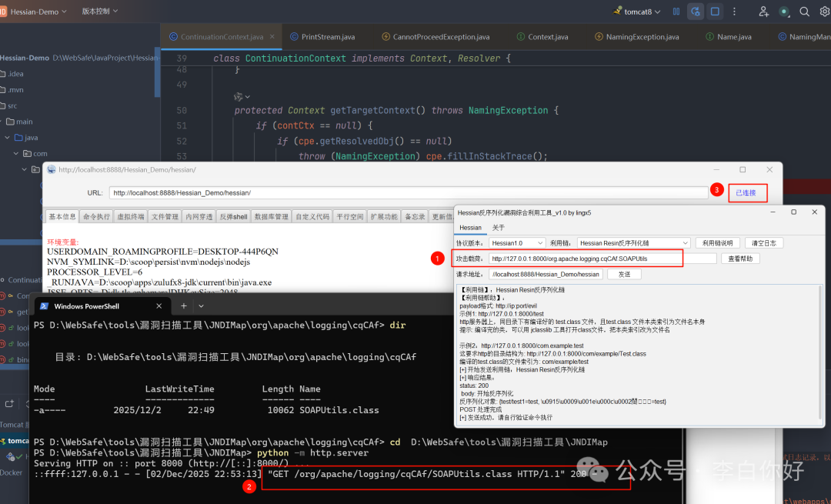Click the 发送 send button
831x504 pixels.
point(624,274)
